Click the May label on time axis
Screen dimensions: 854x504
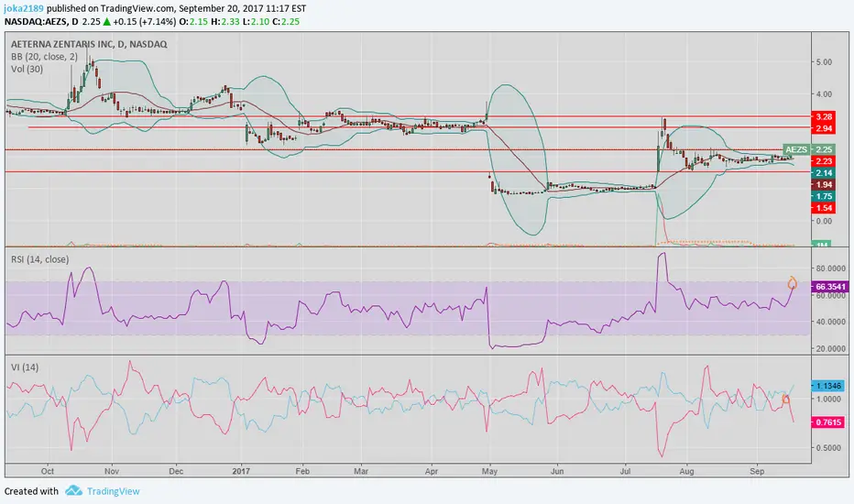tap(489, 471)
